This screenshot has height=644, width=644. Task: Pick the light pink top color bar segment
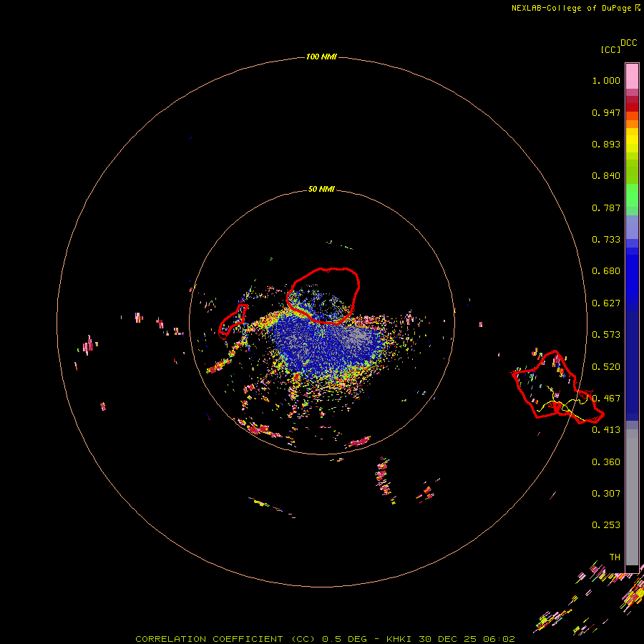tap(632, 76)
